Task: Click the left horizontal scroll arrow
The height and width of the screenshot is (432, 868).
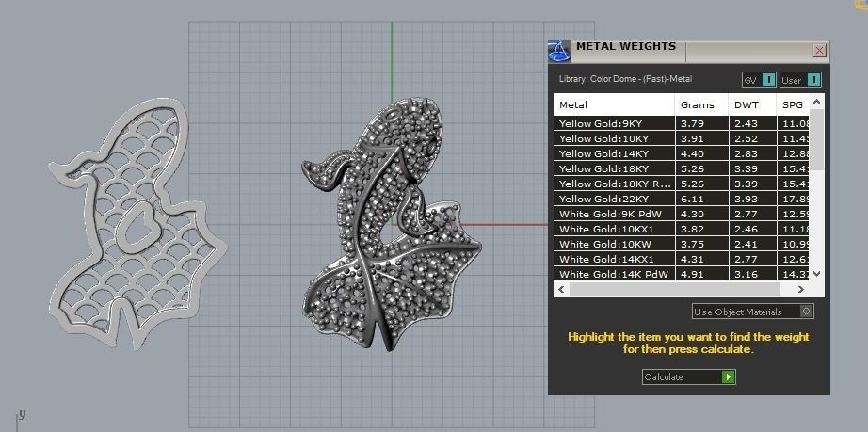Action: click(561, 289)
